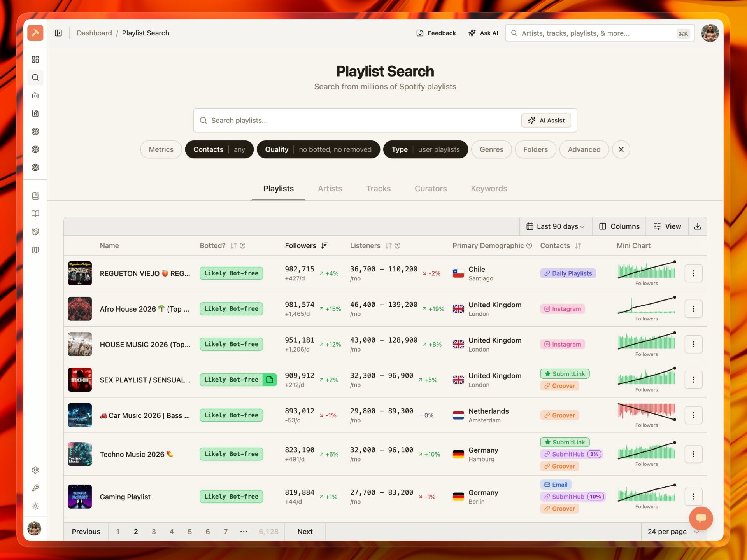Open row options for Gaming Playlist
This screenshot has height=560, width=747.
coord(693,497)
